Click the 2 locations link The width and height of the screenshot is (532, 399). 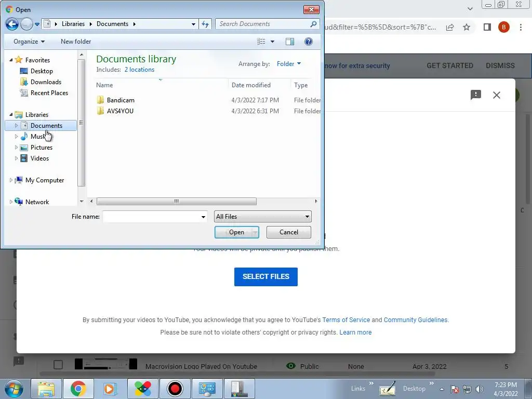click(x=139, y=70)
